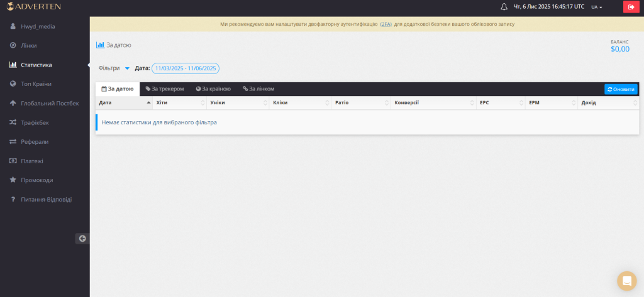The image size is (644, 297).
Task: Open Топ Країни globe menu item
Action: pos(36,84)
